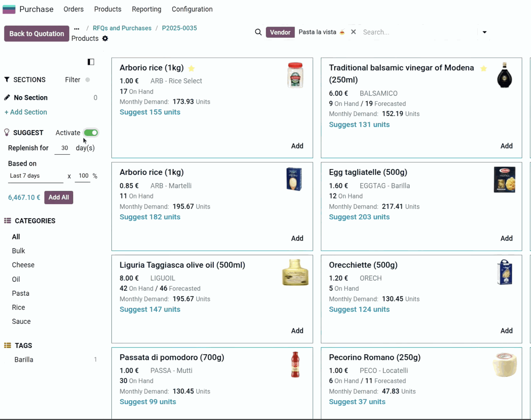Open the search options dropdown arrow
Image resolution: width=531 pixels, height=420 pixels.
tap(485, 32)
